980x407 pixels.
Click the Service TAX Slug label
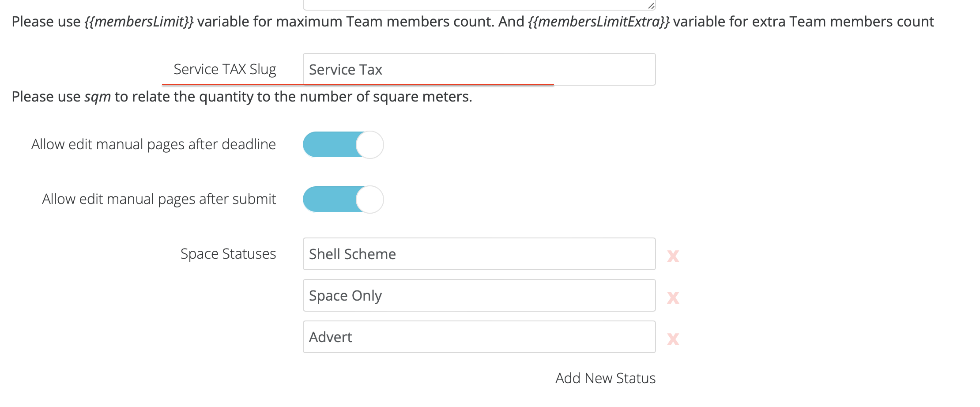[225, 69]
